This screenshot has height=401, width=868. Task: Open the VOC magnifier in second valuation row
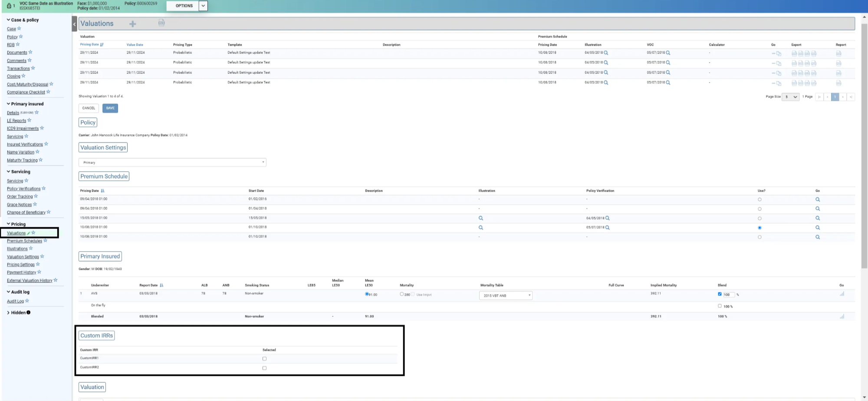pyautogui.click(x=668, y=63)
